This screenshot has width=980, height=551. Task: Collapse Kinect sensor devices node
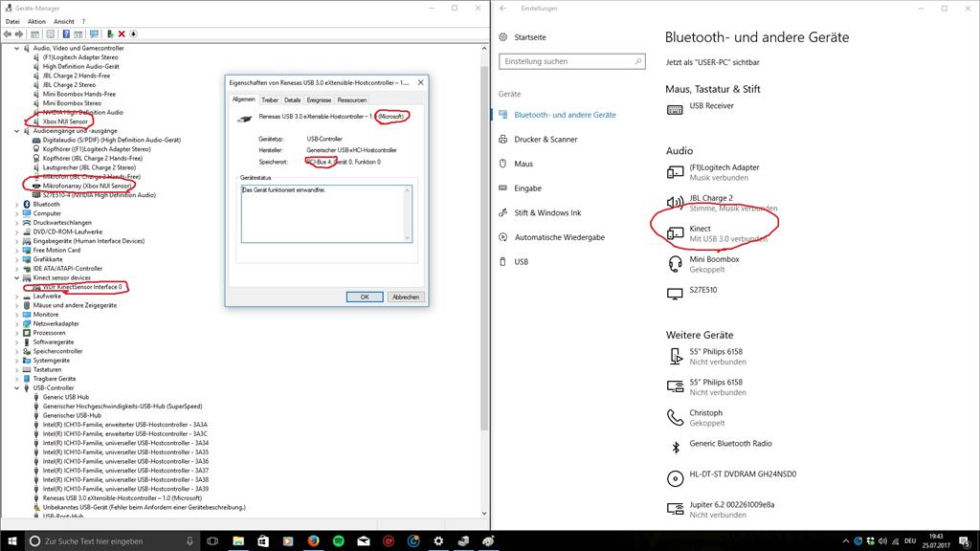coord(17,278)
